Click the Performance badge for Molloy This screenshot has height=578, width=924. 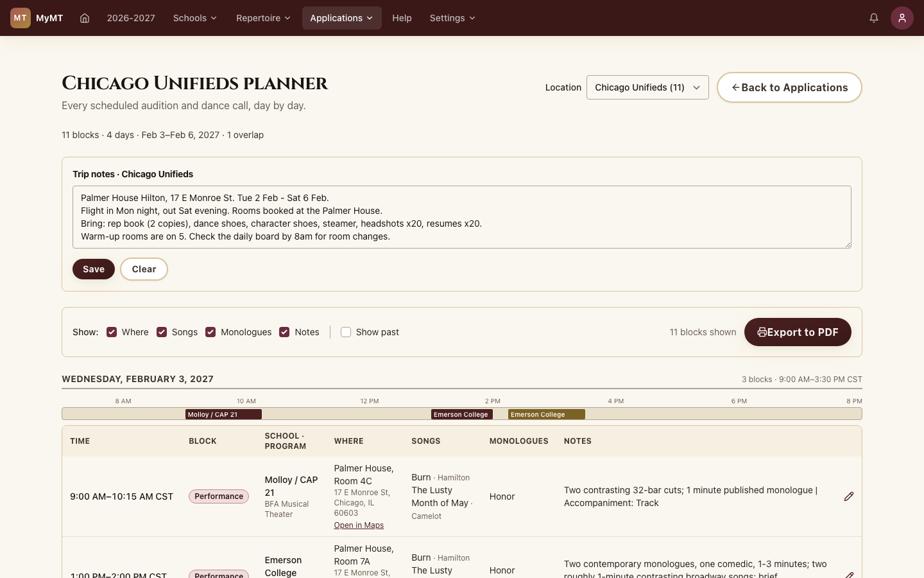[x=219, y=496]
